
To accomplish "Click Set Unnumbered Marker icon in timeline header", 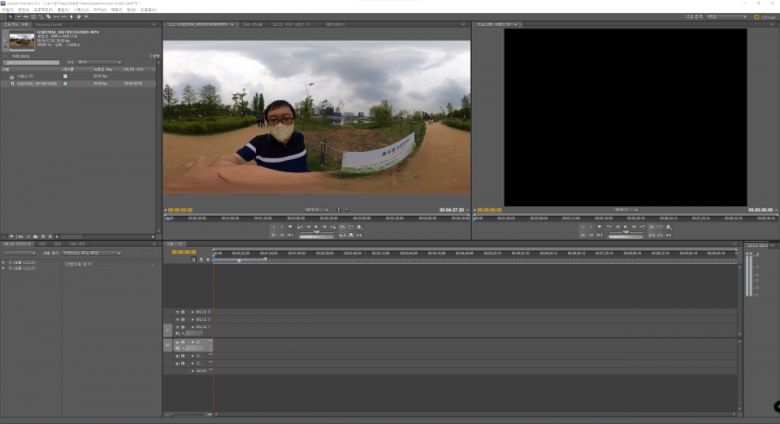I will pos(207,260).
